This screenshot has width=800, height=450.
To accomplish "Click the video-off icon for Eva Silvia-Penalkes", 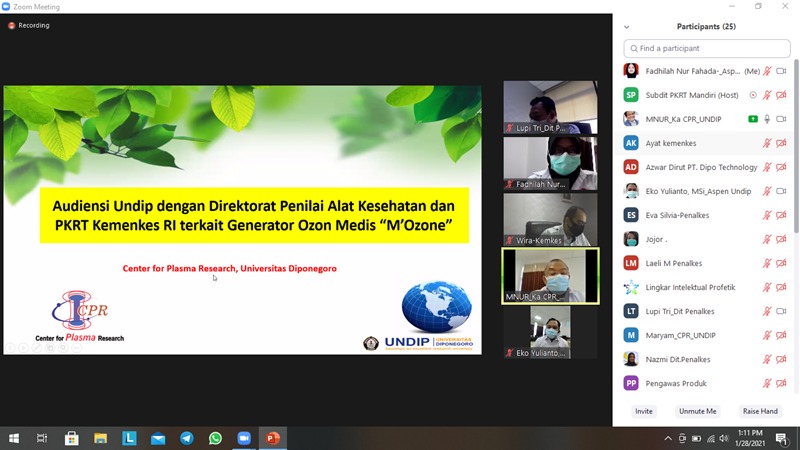I will point(781,215).
